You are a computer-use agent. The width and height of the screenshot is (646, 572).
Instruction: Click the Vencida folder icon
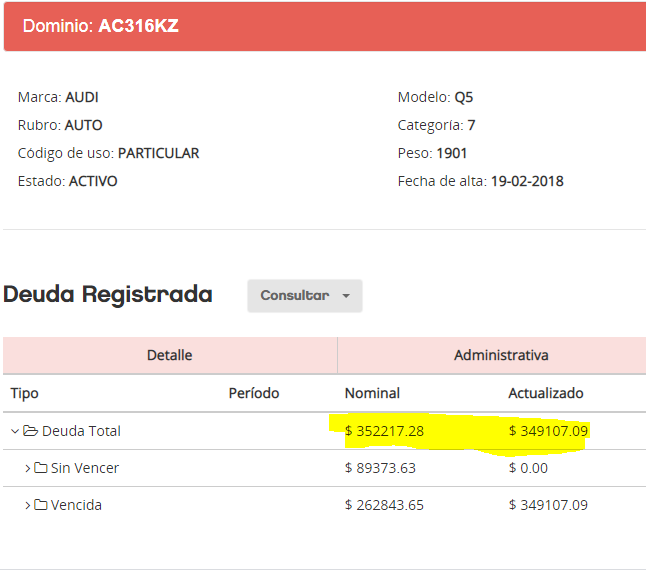click(x=40, y=504)
